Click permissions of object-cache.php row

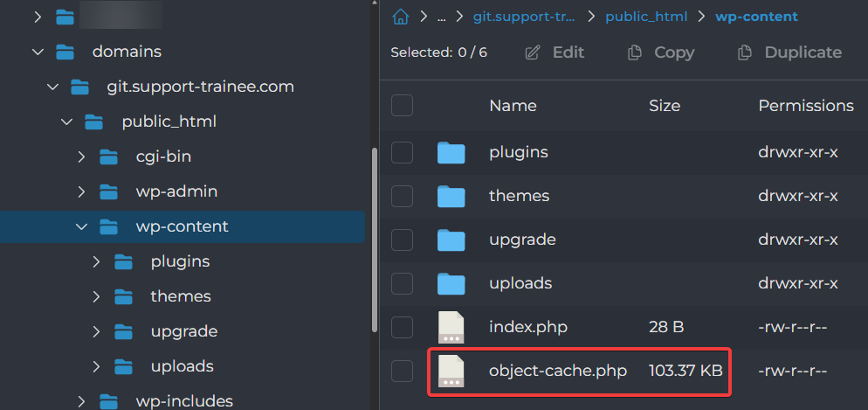(792, 372)
